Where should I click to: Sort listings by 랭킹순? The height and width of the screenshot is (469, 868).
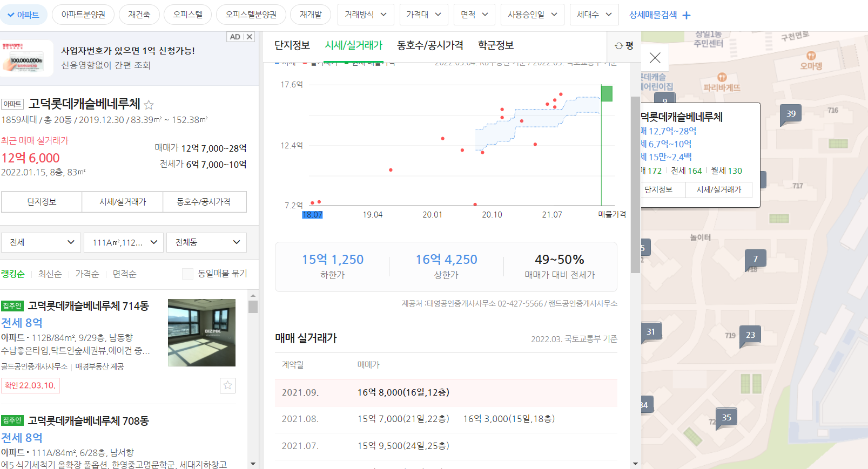pyautogui.click(x=12, y=274)
